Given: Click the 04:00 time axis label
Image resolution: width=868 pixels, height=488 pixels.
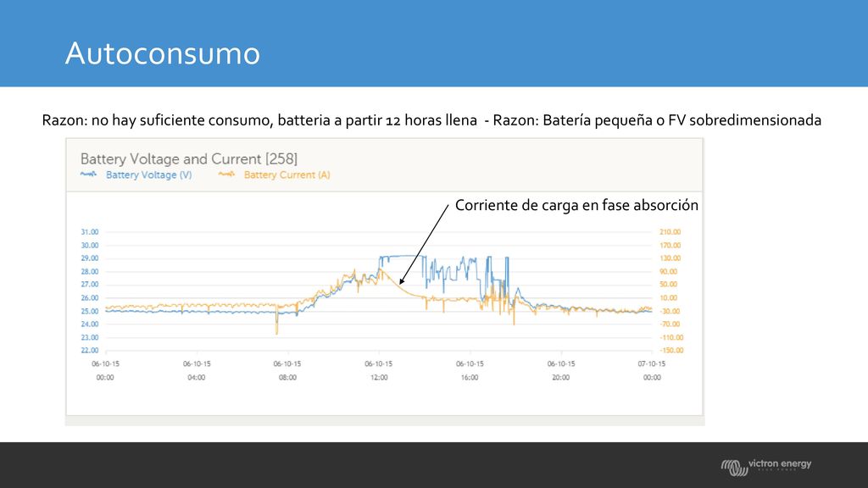Looking at the screenshot, I should (x=196, y=377).
